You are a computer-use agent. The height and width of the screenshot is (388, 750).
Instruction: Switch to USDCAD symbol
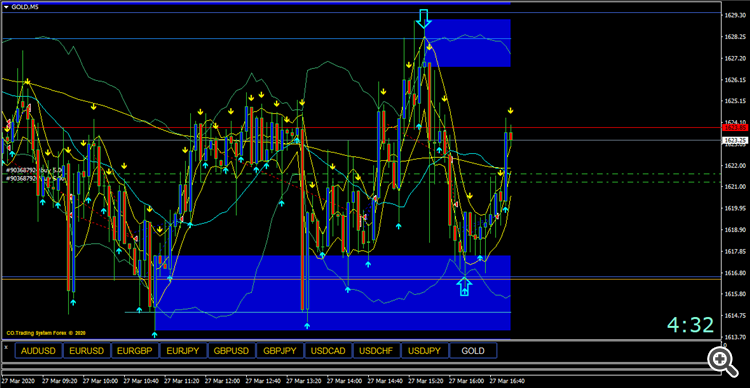click(328, 351)
